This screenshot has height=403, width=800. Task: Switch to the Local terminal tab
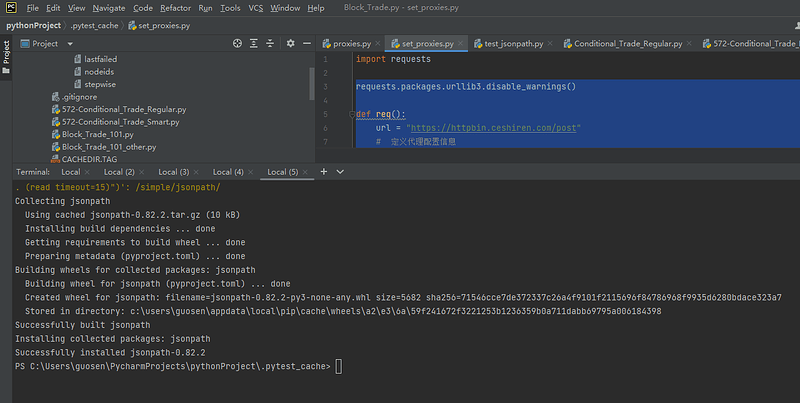point(70,172)
